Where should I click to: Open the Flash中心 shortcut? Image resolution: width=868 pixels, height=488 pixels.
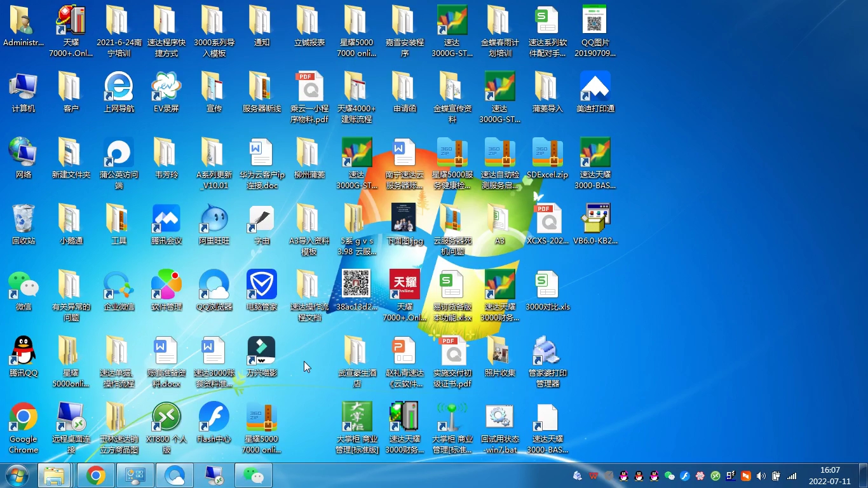pyautogui.click(x=214, y=423)
